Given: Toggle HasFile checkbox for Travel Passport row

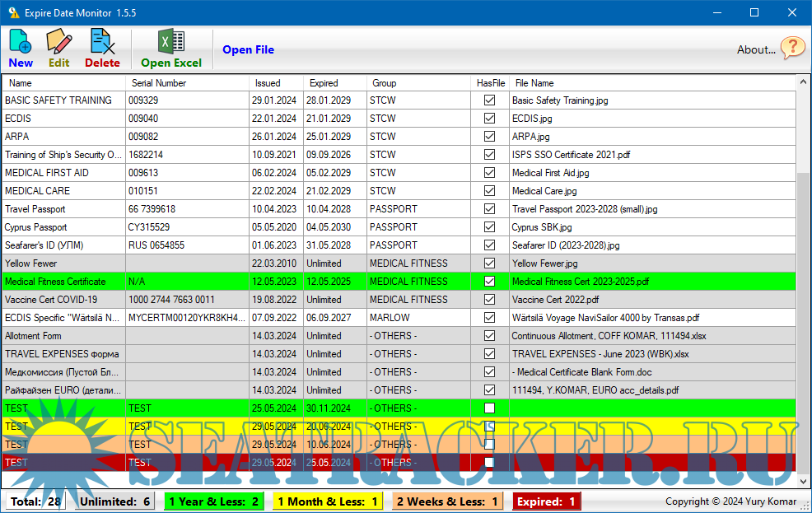Looking at the screenshot, I should pyautogui.click(x=489, y=209).
